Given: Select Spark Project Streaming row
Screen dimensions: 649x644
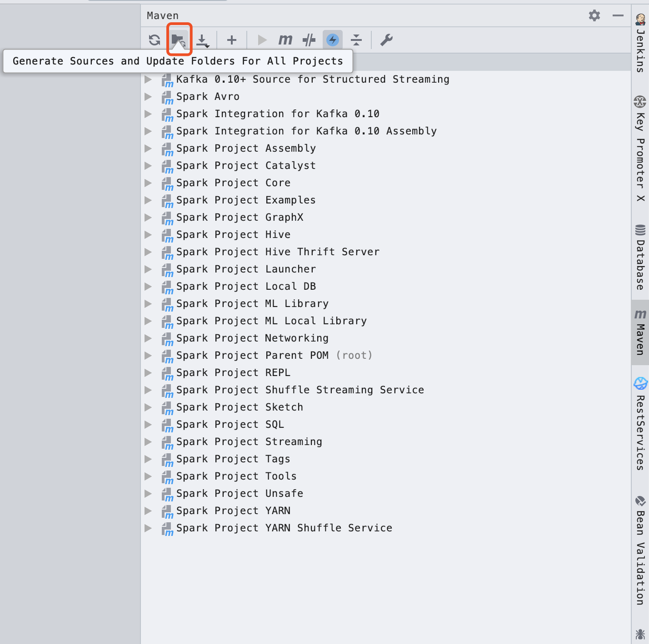Looking at the screenshot, I should pyautogui.click(x=386, y=442).
